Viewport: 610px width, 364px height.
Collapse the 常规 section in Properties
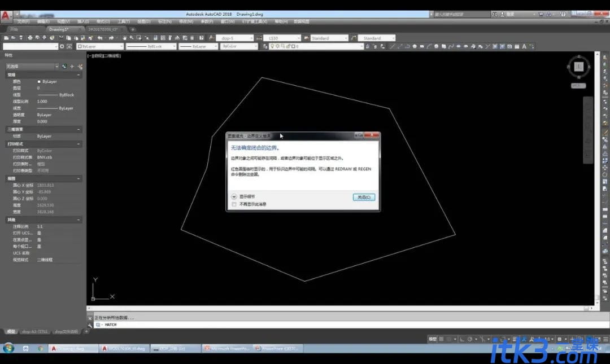tap(79, 74)
